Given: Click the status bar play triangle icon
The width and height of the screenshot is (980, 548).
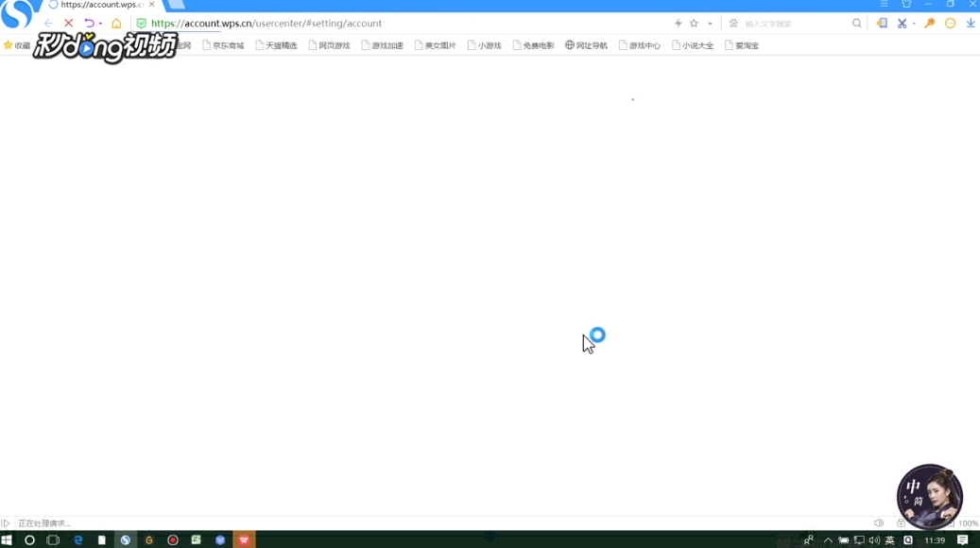Looking at the screenshot, I should pyautogui.click(x=6, y=523).
